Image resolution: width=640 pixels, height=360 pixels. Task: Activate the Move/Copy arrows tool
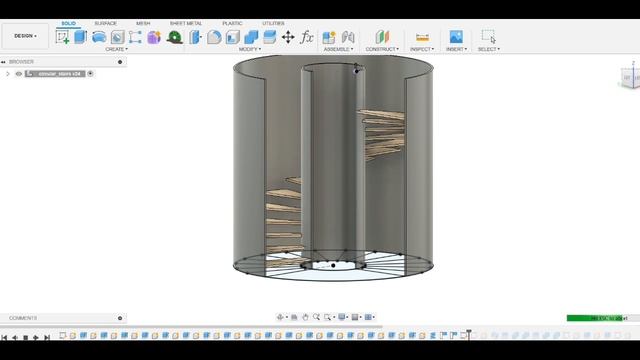point(288,37)
